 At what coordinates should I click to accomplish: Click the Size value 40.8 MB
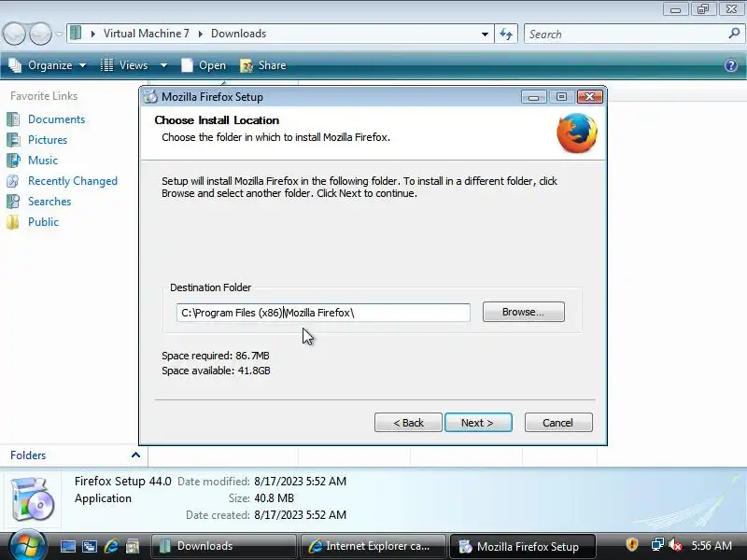point(274,498)
